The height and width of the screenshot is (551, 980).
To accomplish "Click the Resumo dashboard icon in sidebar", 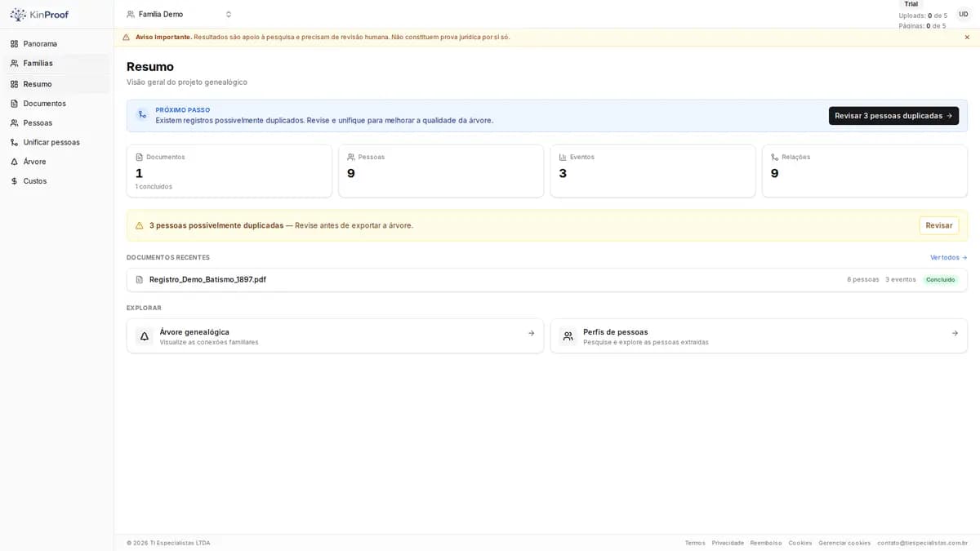I will pos(14,84).
